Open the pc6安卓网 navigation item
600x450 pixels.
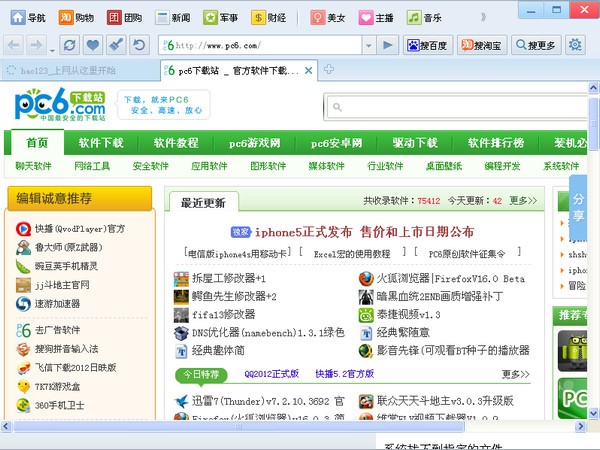tap(336, 143)
